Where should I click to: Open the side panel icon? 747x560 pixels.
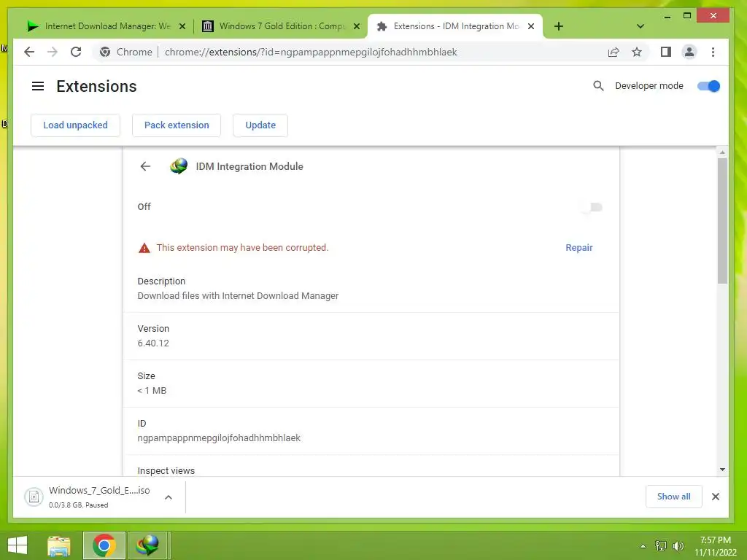point(666,52)
